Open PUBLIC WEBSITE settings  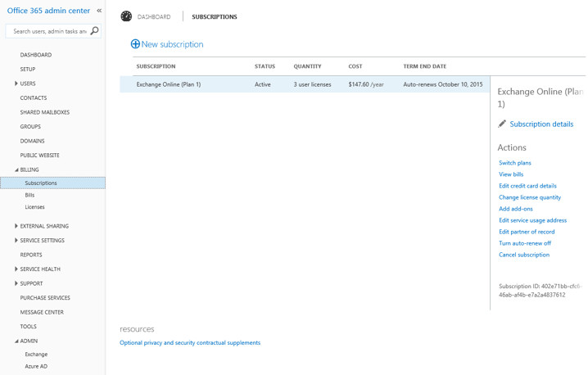point(40,156)
